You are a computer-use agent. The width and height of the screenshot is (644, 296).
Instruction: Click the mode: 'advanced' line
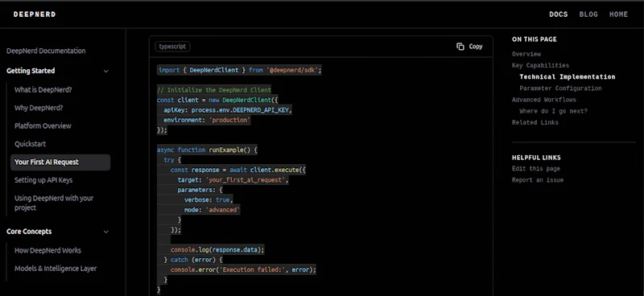212,210
